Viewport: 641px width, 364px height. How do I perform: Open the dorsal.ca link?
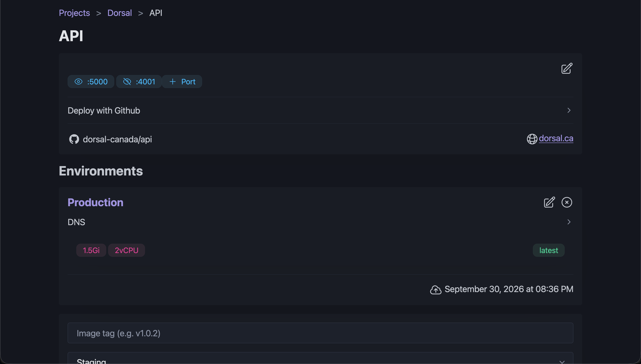pyautogui.click(x=556, y=138)
